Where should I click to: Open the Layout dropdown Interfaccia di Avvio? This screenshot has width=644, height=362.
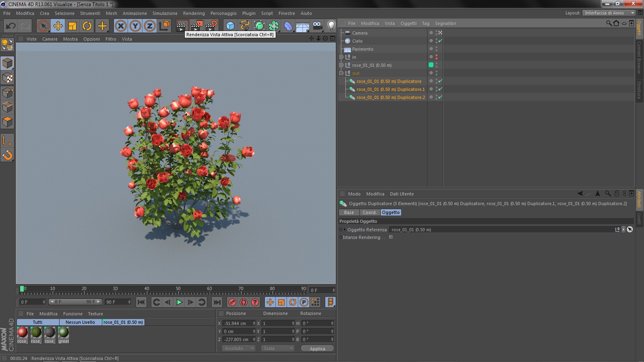point(609,13)
